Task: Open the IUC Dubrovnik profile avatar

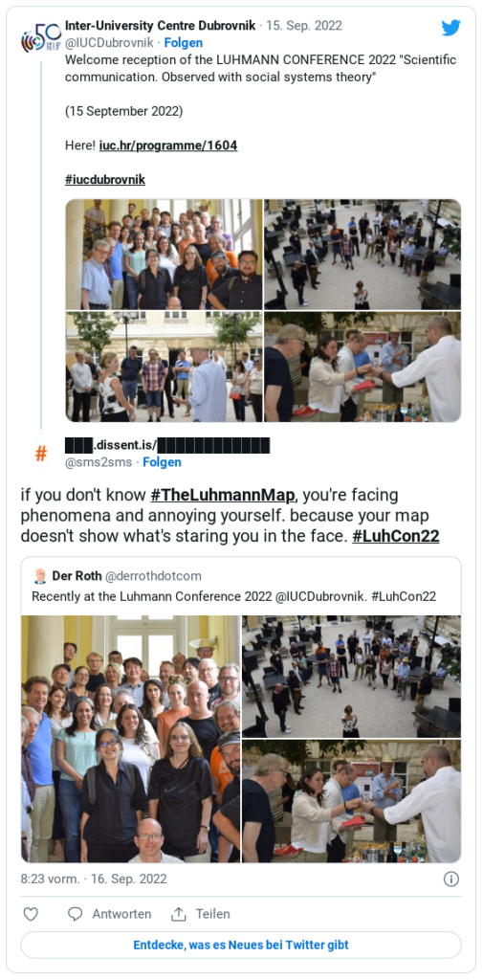Action: tap(40, 37)
